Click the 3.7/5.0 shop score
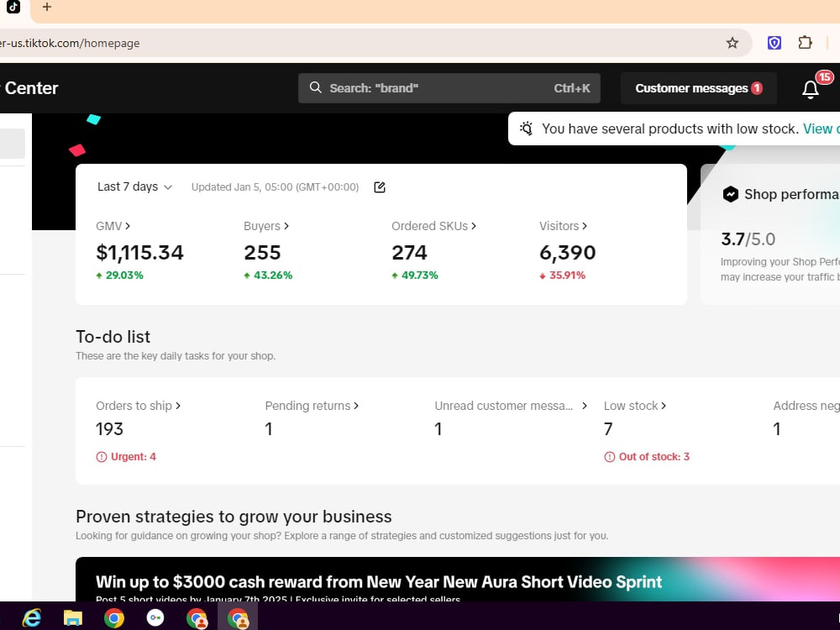The image size is (840, 630). click(x=748, y=239)
